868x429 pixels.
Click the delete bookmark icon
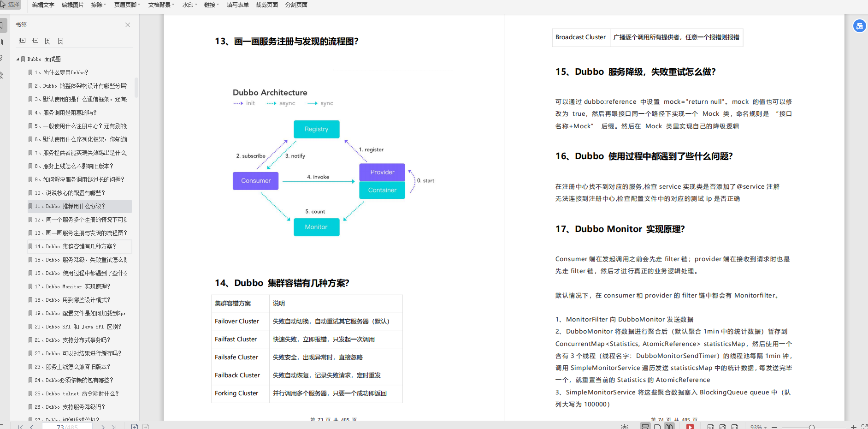61,41
